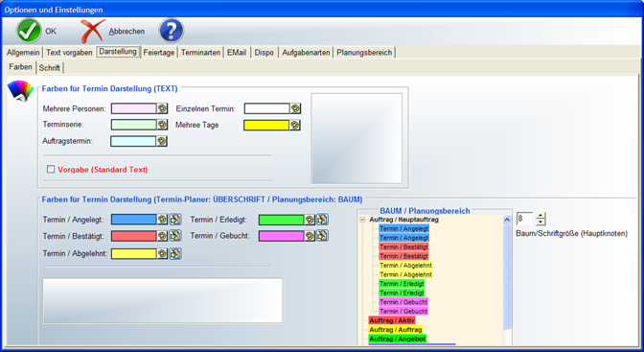Click the green Termin / Erledigt swatch
This screenshot has height=352, width=644.
282,220
